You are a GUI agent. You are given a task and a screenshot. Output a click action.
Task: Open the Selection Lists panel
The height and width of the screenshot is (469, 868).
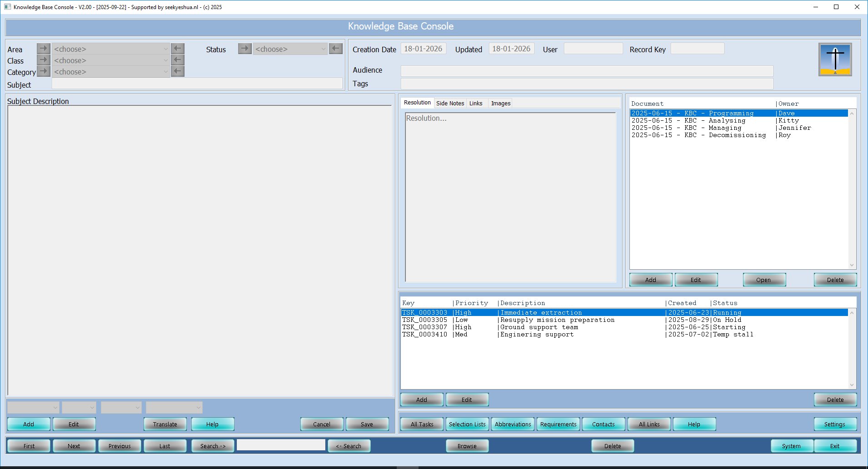[x=467, y=424]
